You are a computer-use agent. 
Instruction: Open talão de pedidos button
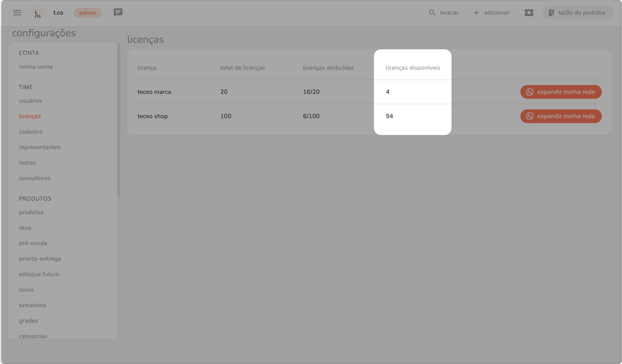point(577,13)
